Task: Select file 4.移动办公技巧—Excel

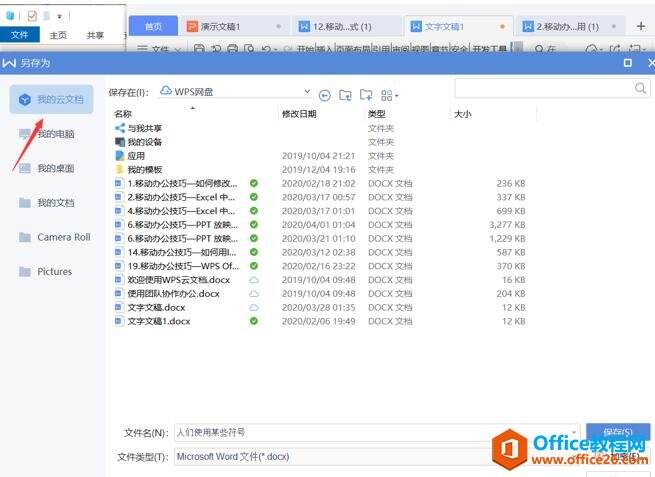Action: point(181,211)
